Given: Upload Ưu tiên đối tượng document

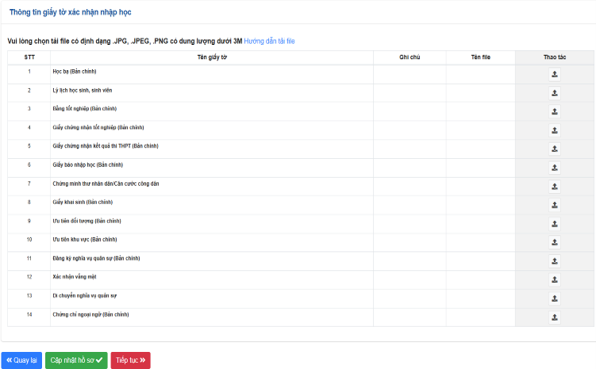Looking at the screenshot, I should pyautogui.click(x=555, y=224).
